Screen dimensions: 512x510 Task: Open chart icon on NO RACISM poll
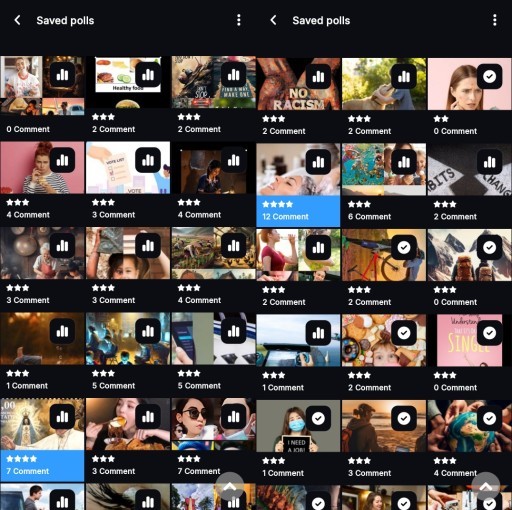coord(318,77)
